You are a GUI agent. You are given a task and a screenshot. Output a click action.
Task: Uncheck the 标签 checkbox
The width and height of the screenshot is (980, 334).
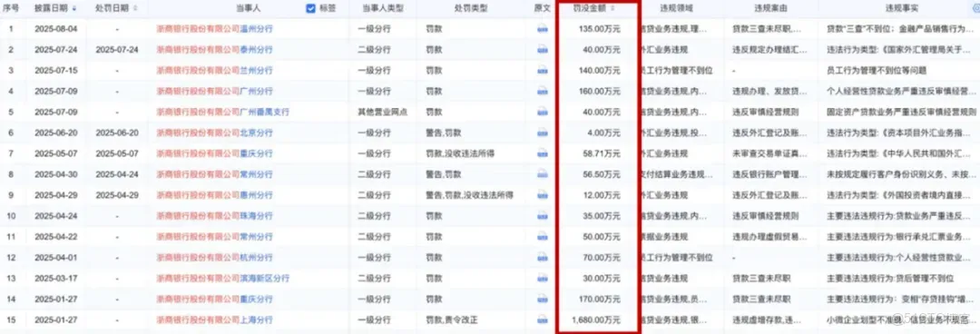[x=310, y=9]
